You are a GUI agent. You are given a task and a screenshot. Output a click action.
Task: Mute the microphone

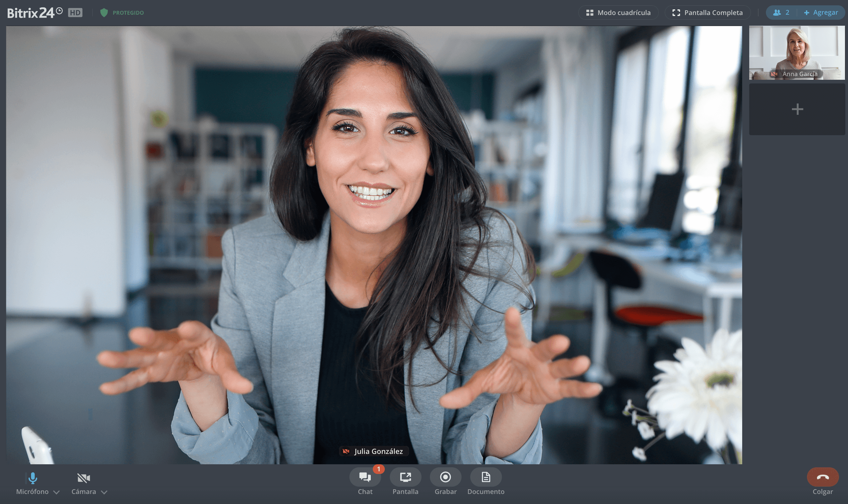(33, 478)
